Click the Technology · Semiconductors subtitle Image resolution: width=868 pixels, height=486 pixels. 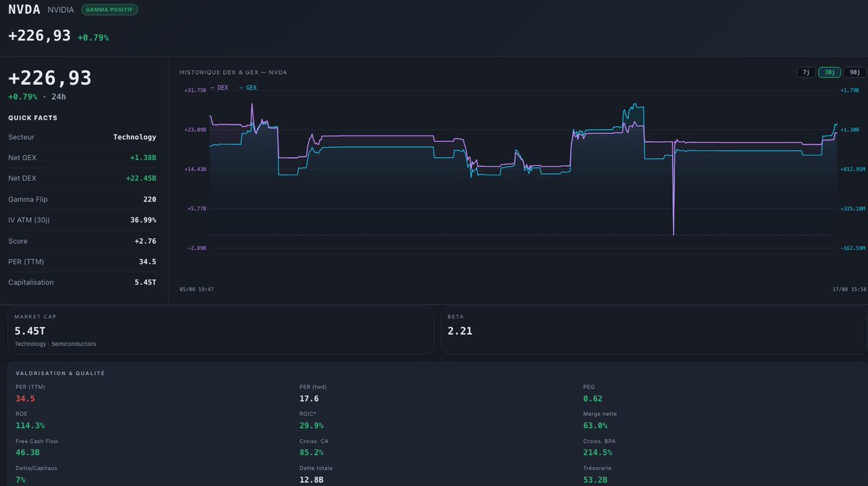point(55,344)
